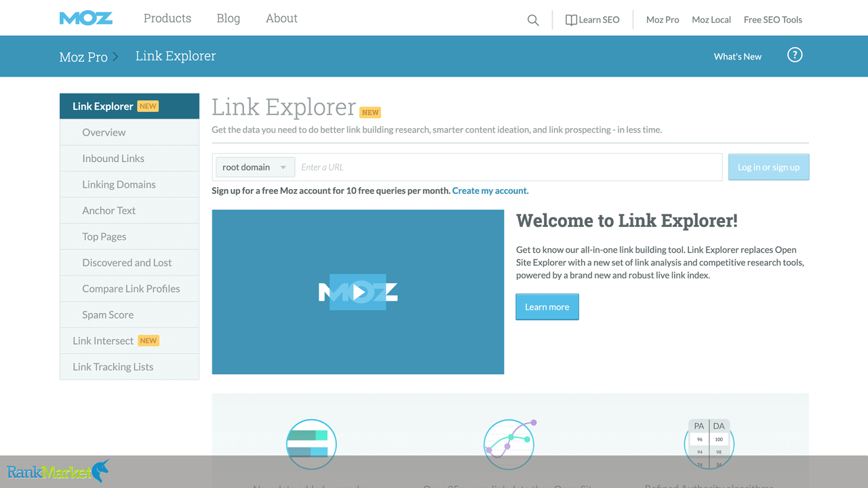Open the Products menu
Image resolution: width=868 pixels, height=488 pixels.
click(x=167, y=18)
